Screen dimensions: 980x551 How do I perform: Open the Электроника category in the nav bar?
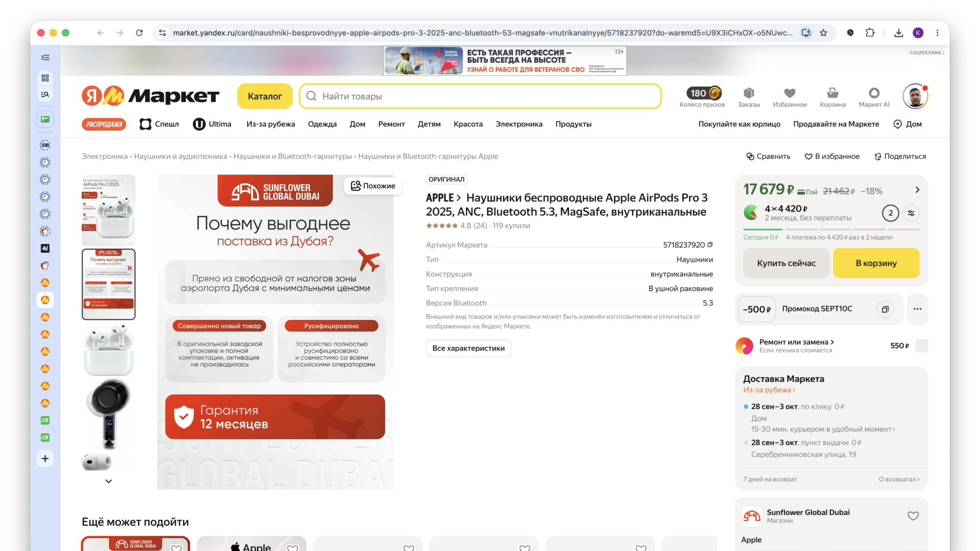pyautogui.click(x=519, y=124)
